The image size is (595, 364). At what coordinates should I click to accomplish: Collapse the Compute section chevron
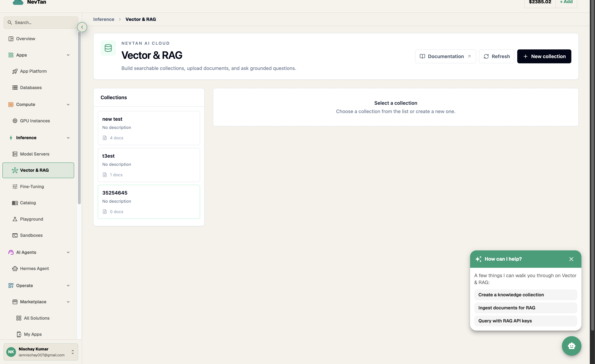click(x=68, y=104)
